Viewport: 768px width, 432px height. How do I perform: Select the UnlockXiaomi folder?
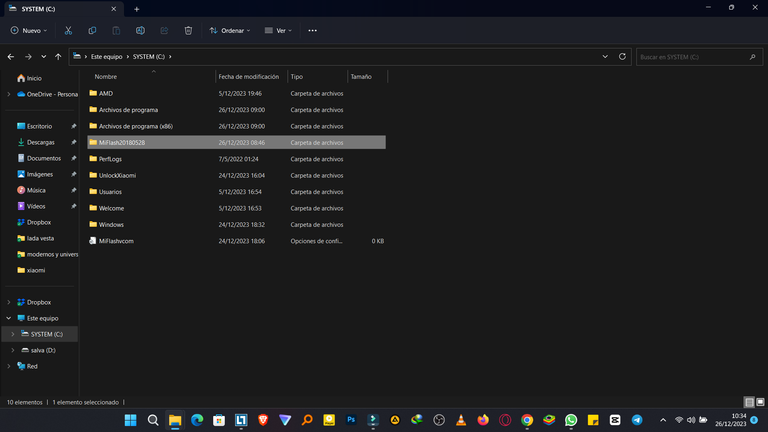(x=117, y=175)
